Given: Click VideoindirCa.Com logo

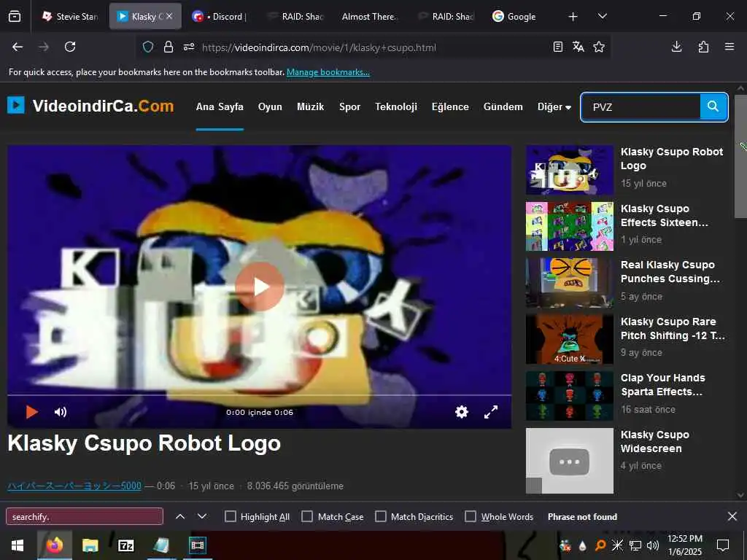Looking at the screenshot, I should (x=90, y=106).
